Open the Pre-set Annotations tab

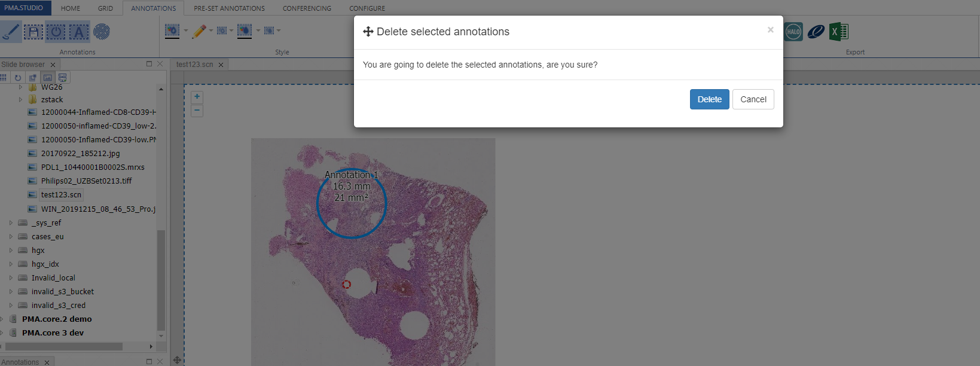click(229, 8)
